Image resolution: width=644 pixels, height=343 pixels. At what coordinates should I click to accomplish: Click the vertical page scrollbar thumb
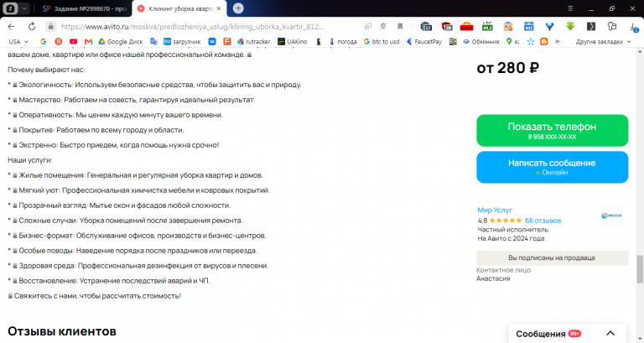[x=640, y=269]
